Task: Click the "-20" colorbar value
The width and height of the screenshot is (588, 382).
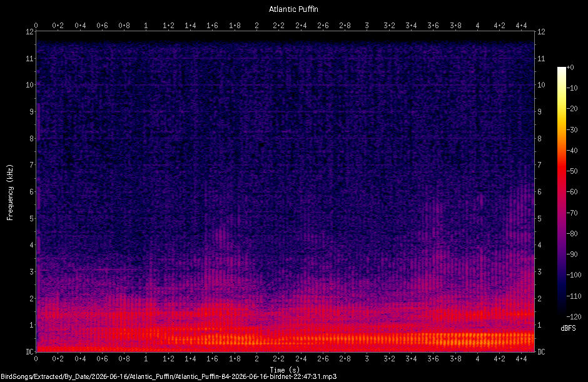Action: pos(572,109)
